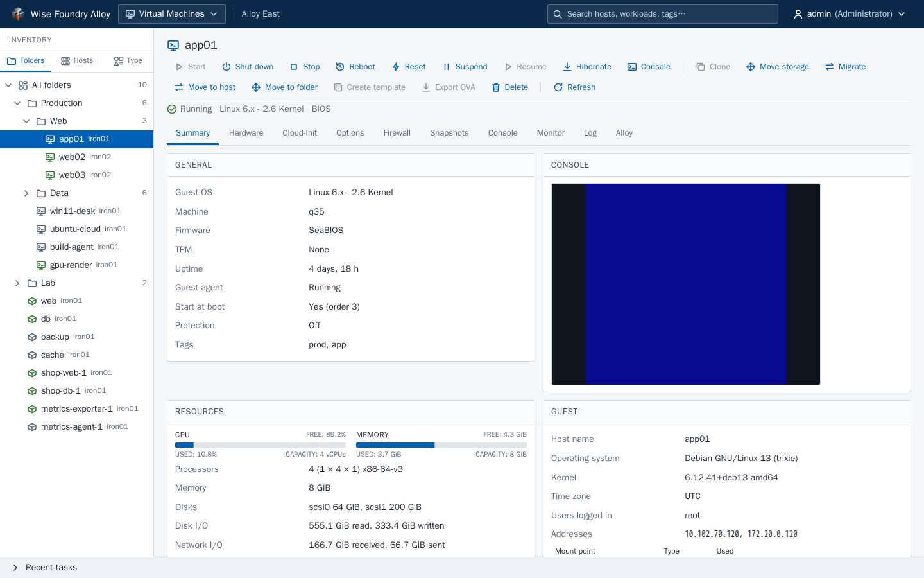This screenshot has height=578, width=924.
Task: Click the Suspend pause icon
Action: click(447, 67)
